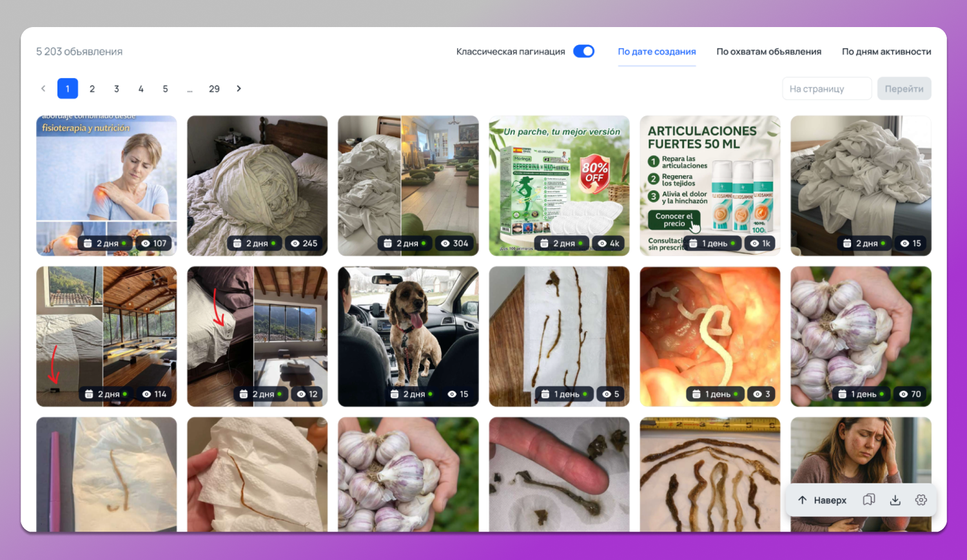Click the calendar icon on the dog-in-car ad
Screen dimensions: 967x560
tap(395, 394)
